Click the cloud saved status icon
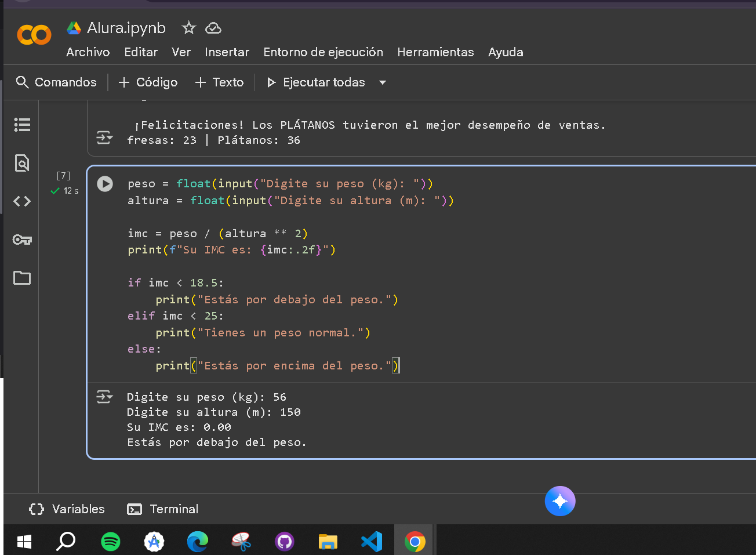 [x=213, y=28]
